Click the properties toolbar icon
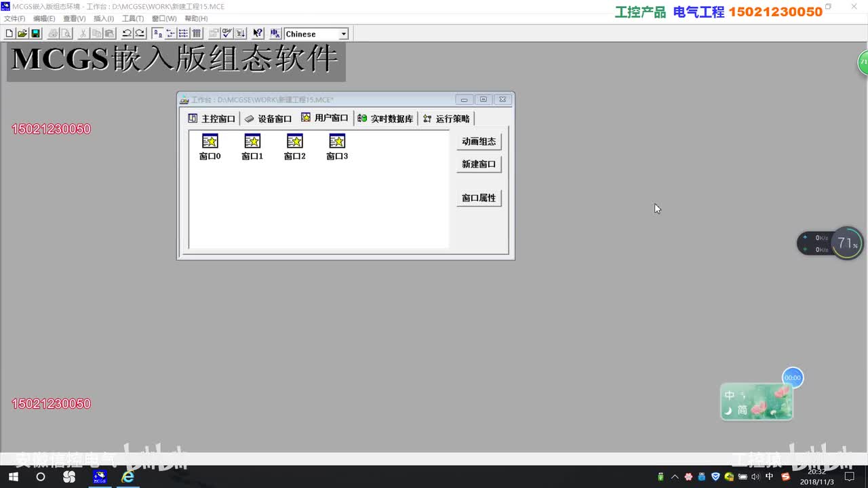This screenshot has width=868, height=488. [x=214, y=33]
